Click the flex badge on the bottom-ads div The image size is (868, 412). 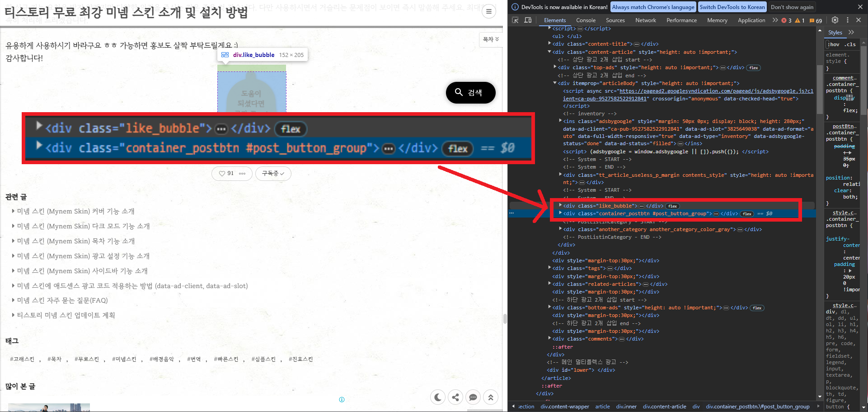point(757,308)
